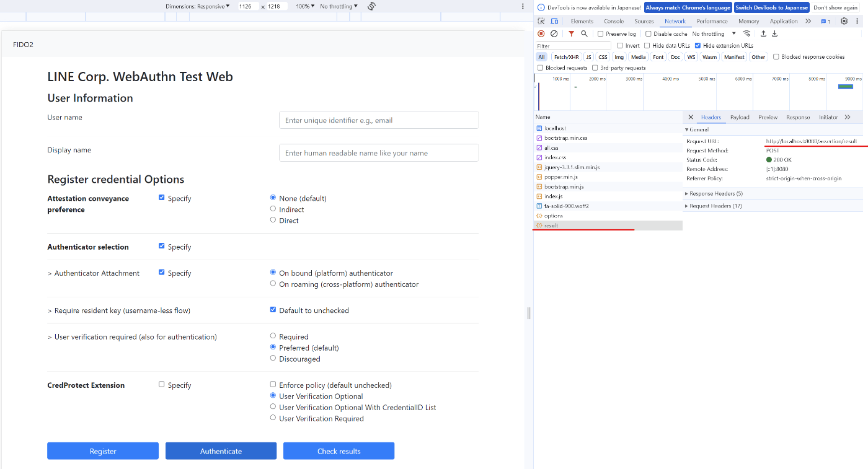Viewport: 868px width, 469px height.
Task: Click the Check results button
Action: pos(339,451)
